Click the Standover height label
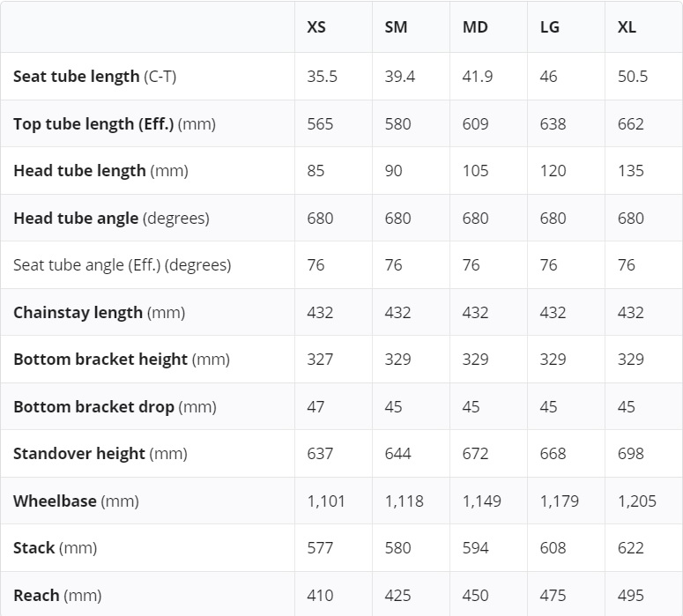This screenshot has width=683, height=616. 100,454
